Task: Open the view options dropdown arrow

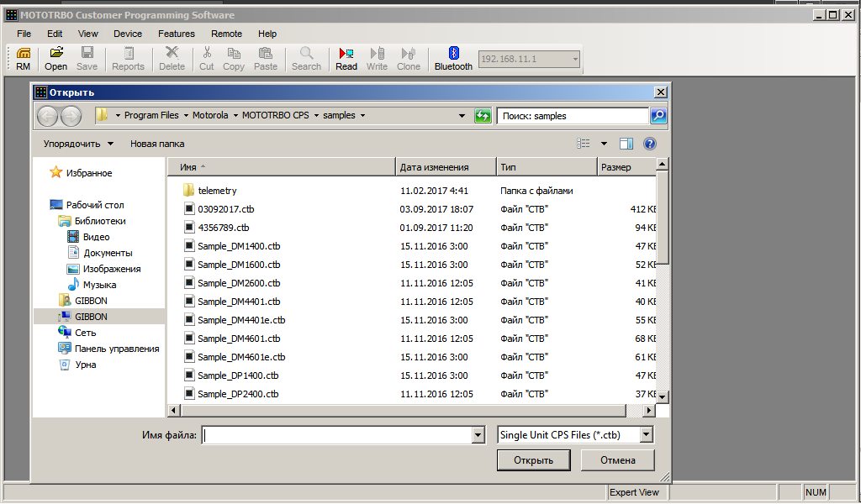Action: pos(604,144)
